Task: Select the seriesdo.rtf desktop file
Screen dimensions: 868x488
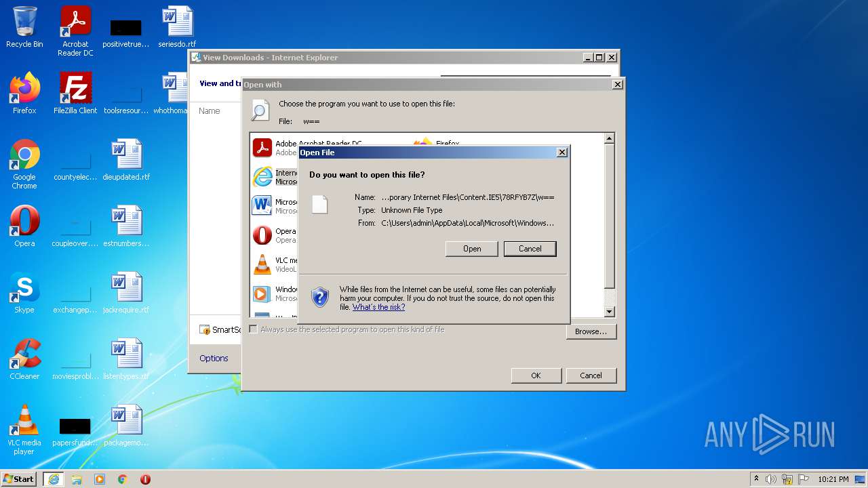Action: [x=177, y=27]
